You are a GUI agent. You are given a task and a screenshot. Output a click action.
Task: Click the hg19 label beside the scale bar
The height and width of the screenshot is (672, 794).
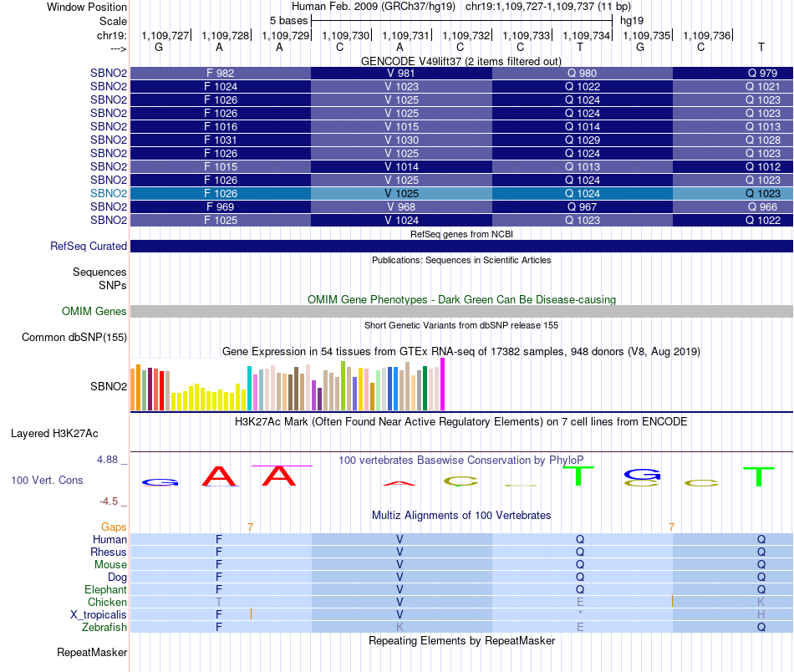pyautogui.click(x=632, y=21)
